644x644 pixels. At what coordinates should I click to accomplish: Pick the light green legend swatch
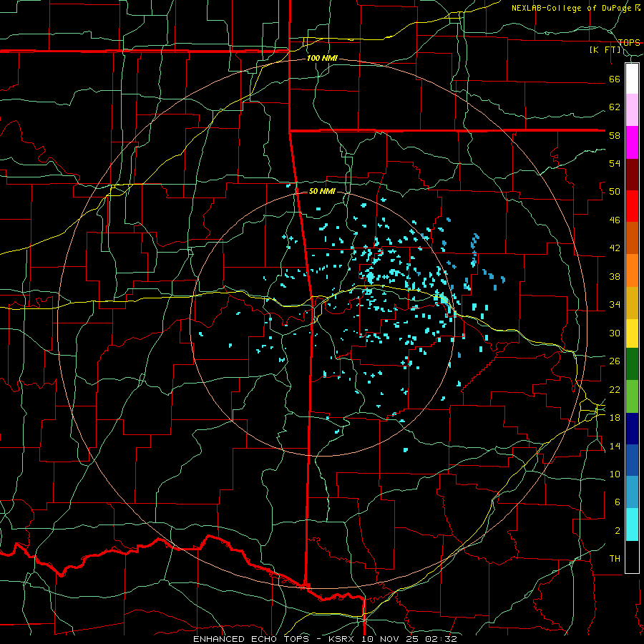pyautogui.click(x=632, y=396)
